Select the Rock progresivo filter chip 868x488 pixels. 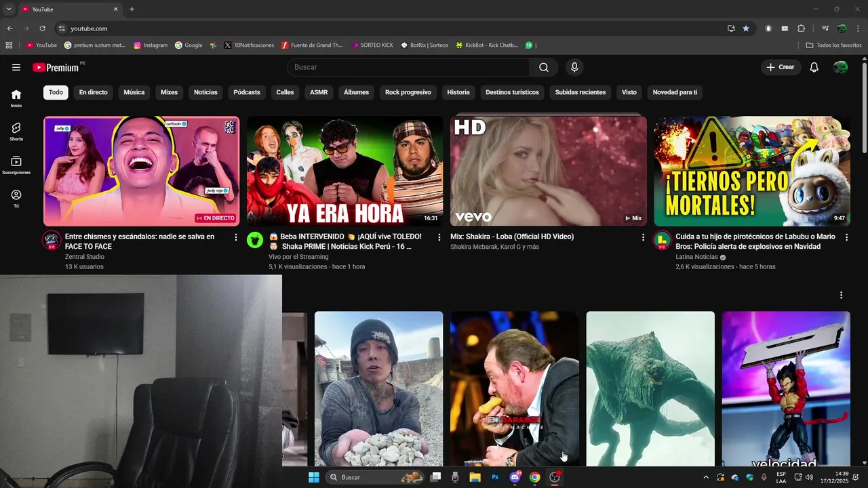[408, 92]
